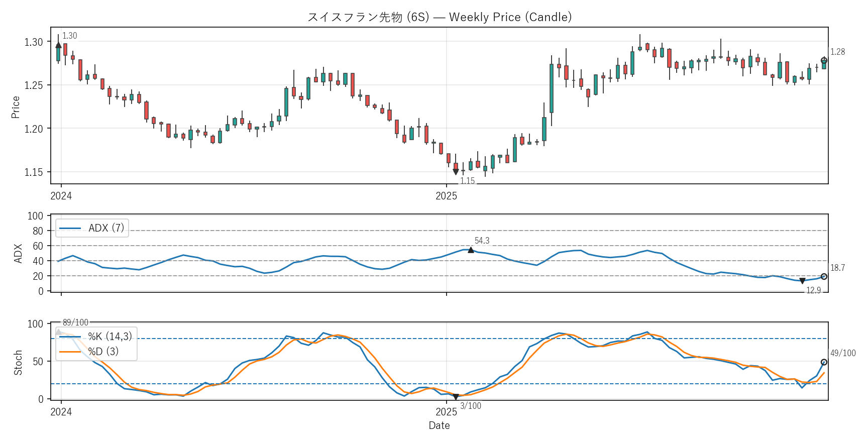The width and height of the screenshot is (868, 441).
Task: Click the Stoch y-axis label
Action: coord(18,363)
